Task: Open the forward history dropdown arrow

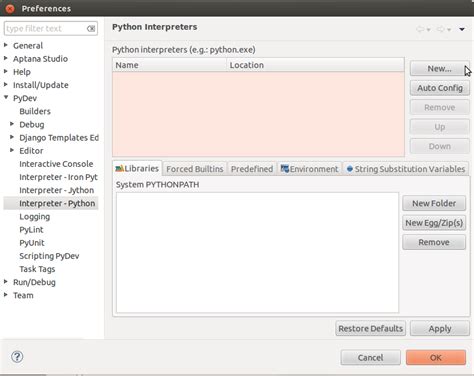Action: 449,30
